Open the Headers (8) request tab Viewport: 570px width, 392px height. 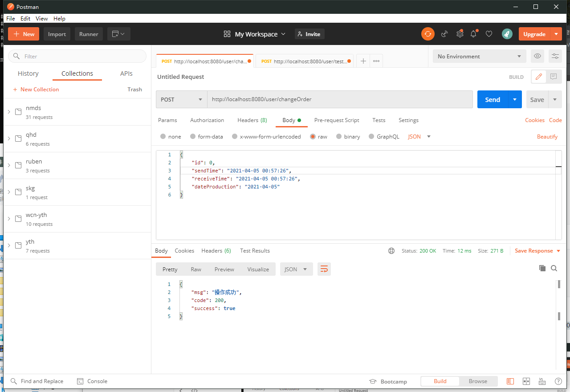[252, 120]
